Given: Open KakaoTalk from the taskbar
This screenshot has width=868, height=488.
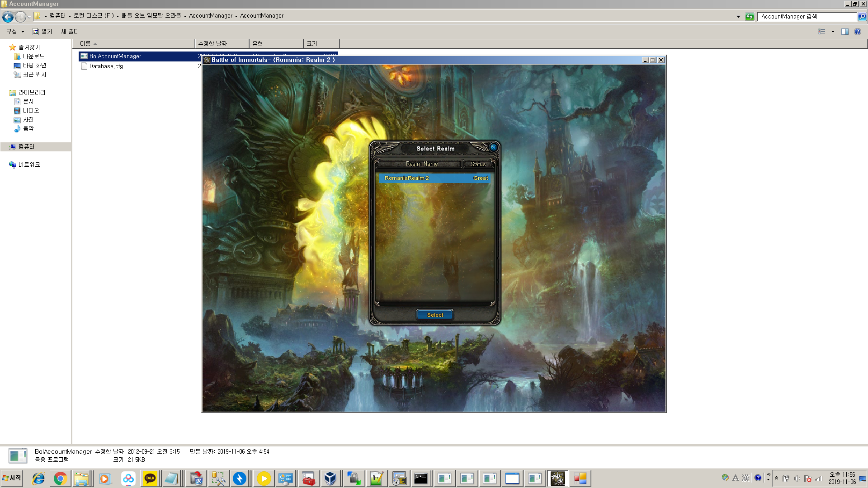Looking at the screenshot, I should 150,479.
